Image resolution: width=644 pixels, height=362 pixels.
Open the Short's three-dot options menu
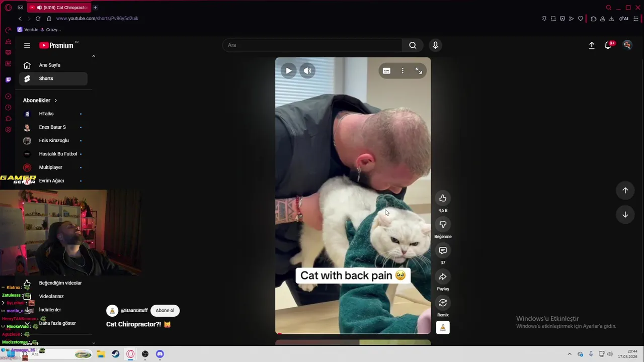403,71
